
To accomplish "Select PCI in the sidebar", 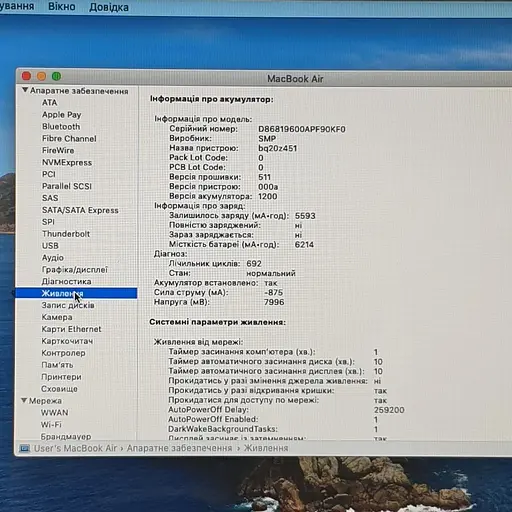I will [x=49, y=174].
